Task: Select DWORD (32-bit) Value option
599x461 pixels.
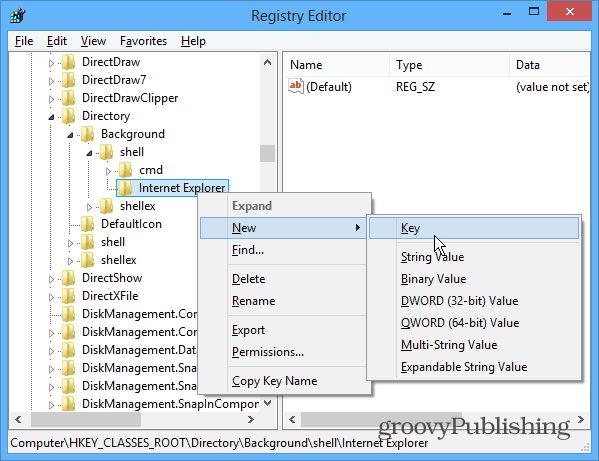Action: pos(474,301)
